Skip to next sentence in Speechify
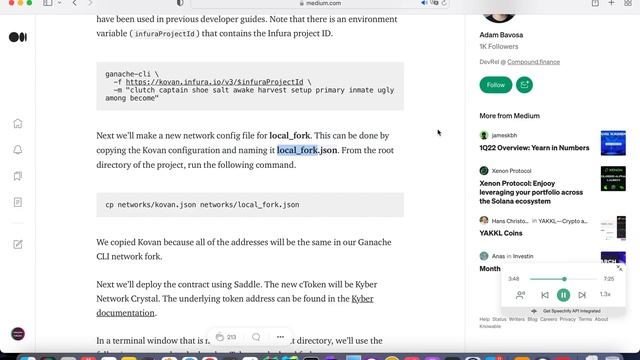Screen dimensions: 640x360 pyautogui.click(x=582, y=295)
